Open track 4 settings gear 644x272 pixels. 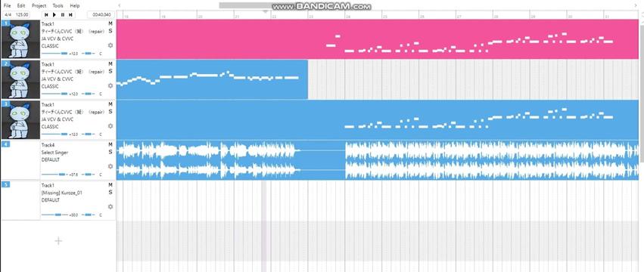[110, 166]
